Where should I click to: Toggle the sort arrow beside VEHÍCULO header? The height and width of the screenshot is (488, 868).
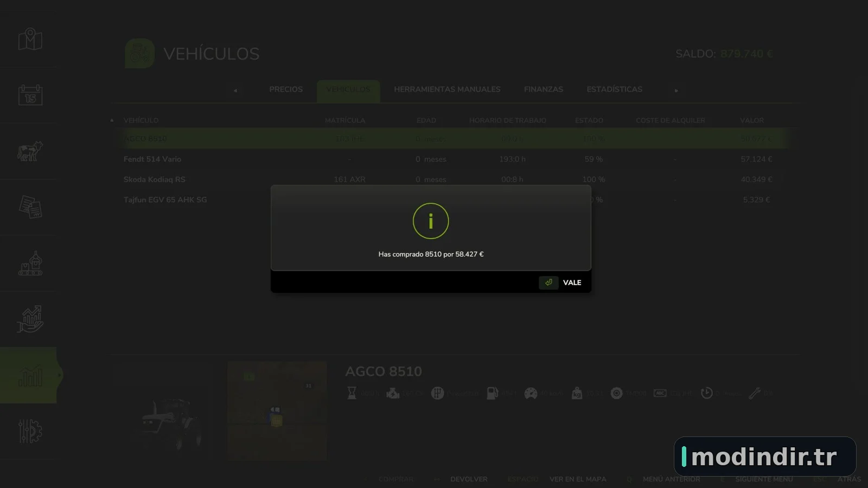point(112,120)
